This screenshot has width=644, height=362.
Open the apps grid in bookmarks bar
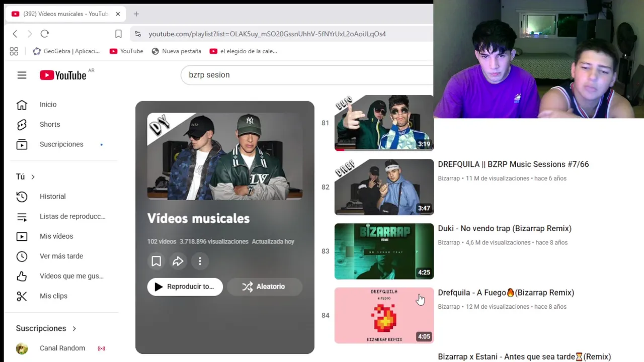point(14,51)
